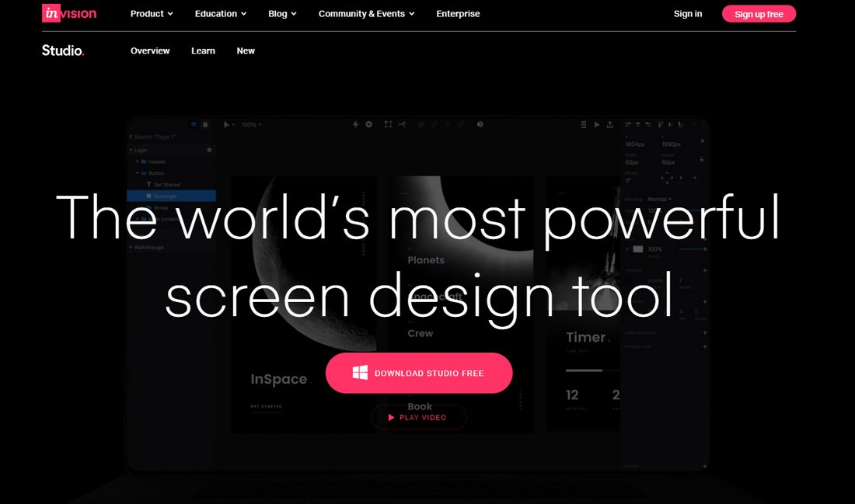Open the Education dropdown
Image resolution: width=855 pixels, height=504 pixels.
[x=221, y=14]
